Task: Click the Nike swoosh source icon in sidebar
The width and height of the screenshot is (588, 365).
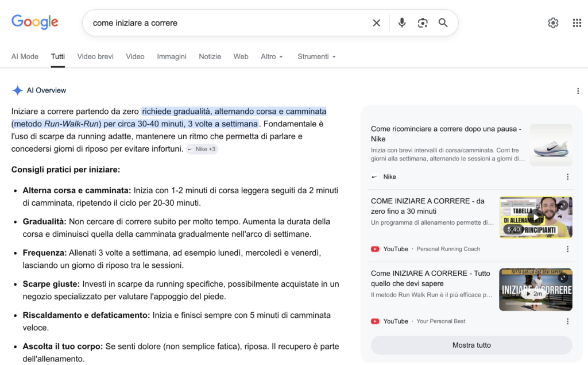Action: [x=374, y=177]
